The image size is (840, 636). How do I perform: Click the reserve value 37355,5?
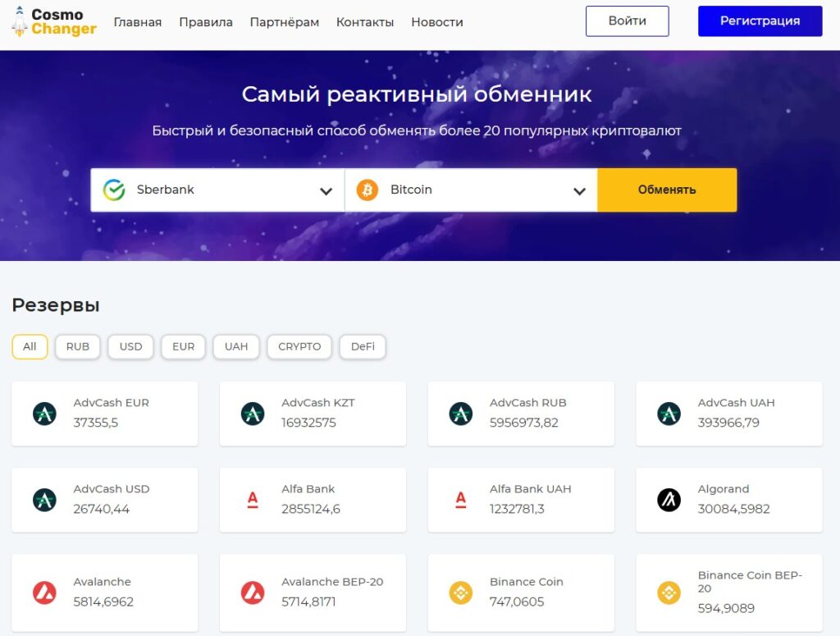click(95, 423)
